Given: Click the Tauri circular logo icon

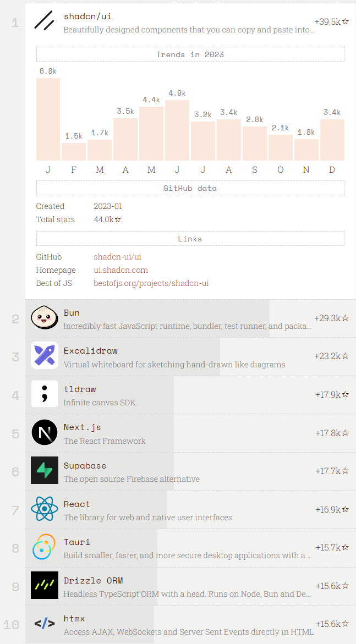Looking at the screenshot, I should [45, 547].
